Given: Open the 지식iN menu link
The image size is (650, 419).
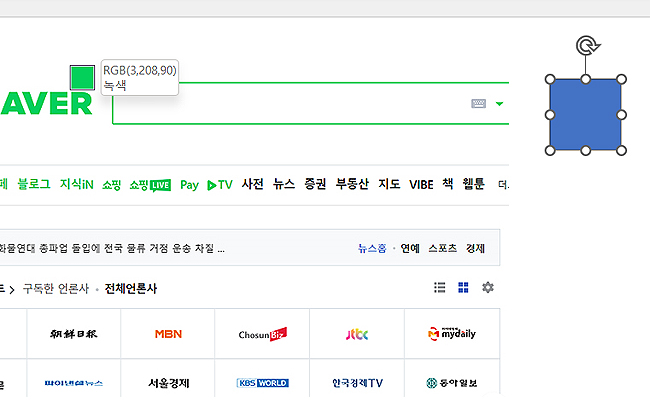Looking at the screenshot, I should pyautogui.click(x=77, y=184).
